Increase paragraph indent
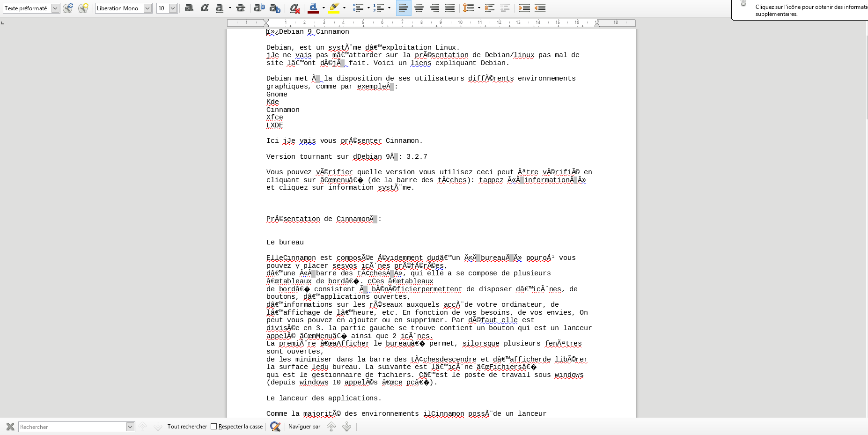The image size is (868, 435). (524, 8)
